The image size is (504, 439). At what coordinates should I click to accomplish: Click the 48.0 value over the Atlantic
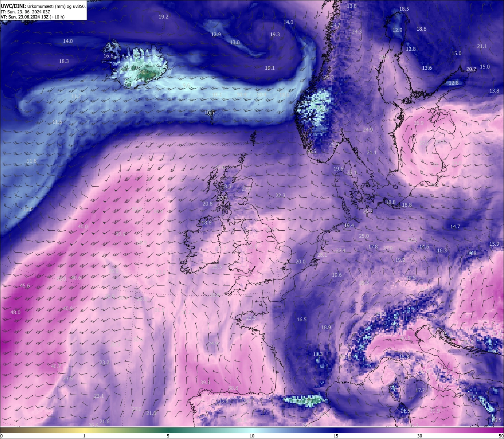click(x=15, y=312)
